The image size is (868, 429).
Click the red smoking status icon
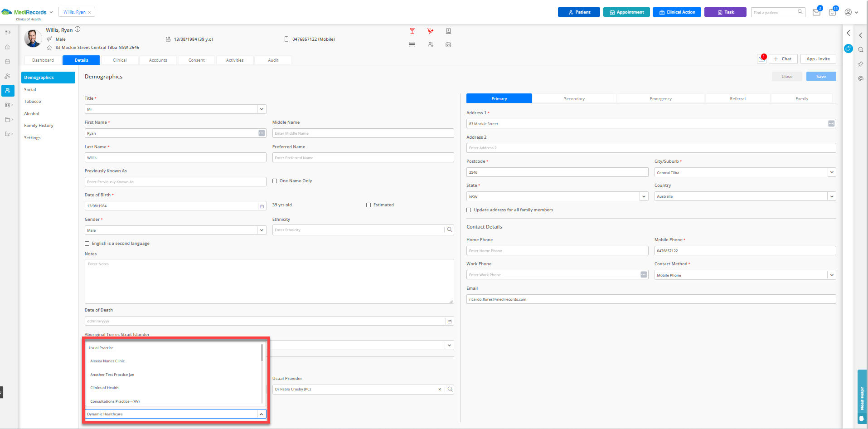pyautogui.click(x=430, y=31)
